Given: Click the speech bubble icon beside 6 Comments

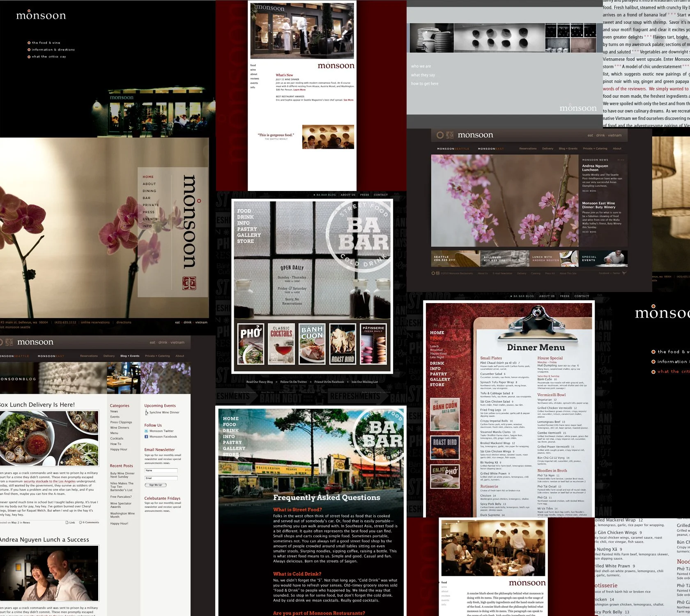Looking at the screenshot, I should click(x=81, y=522).
